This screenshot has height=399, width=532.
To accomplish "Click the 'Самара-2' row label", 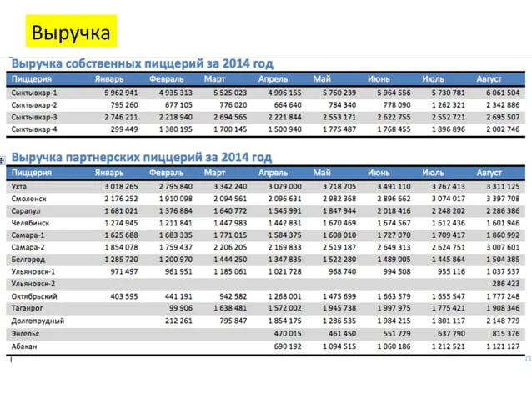I will (28, 247).
